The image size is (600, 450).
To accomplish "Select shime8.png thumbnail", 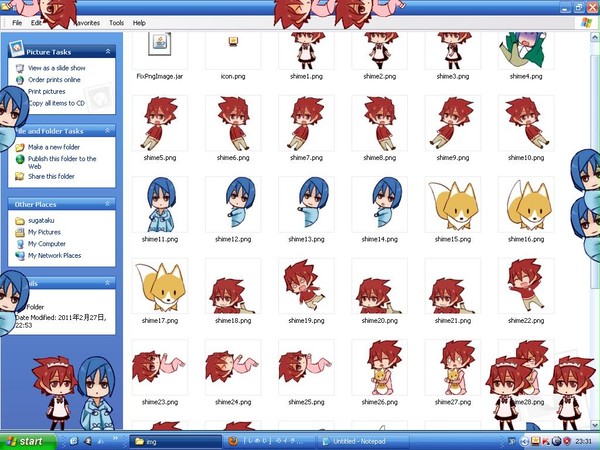I will (x=380, y=123).
